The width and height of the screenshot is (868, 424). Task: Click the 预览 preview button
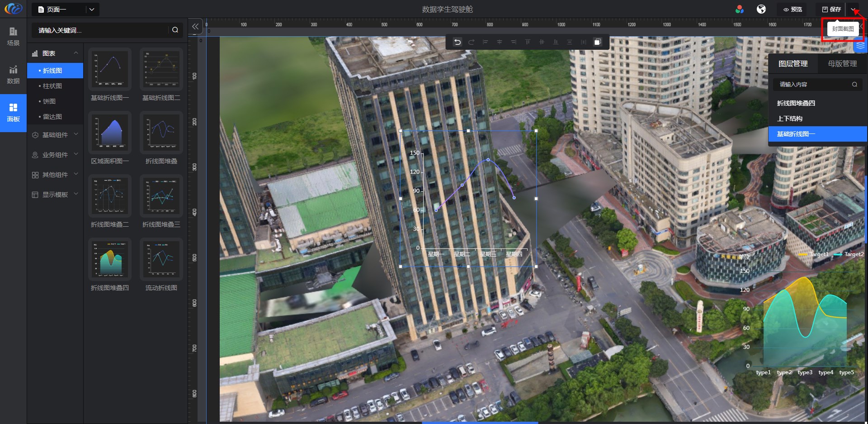coord(793,10)
